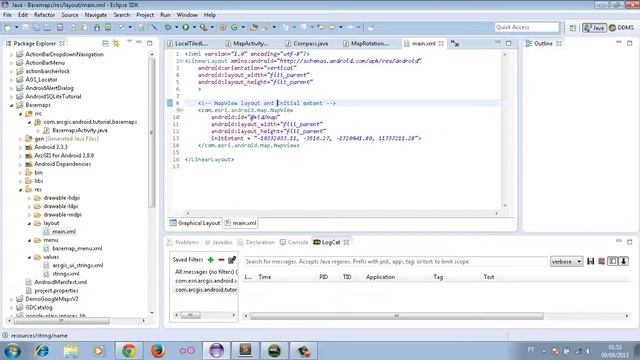Open the Problems view tab
The width and height of the screenshot is (640, 360).
click(x=183, y=242)
